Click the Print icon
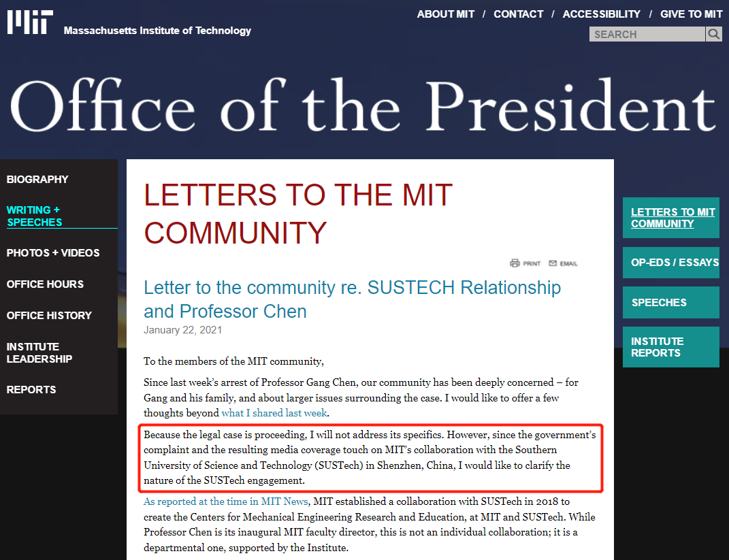The width and height of the screenshot is (729, 560). [x=515, y=263]
